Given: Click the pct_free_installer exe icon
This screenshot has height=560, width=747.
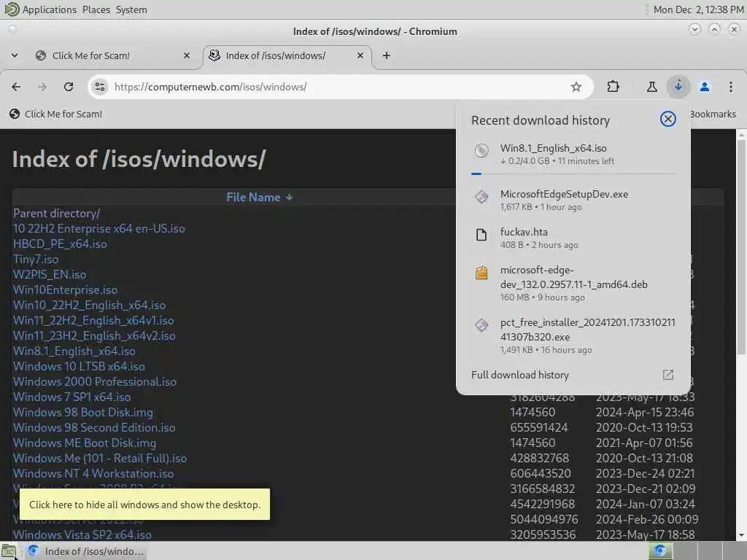Looking at the screenshot, I should click(x=481, y=325).
